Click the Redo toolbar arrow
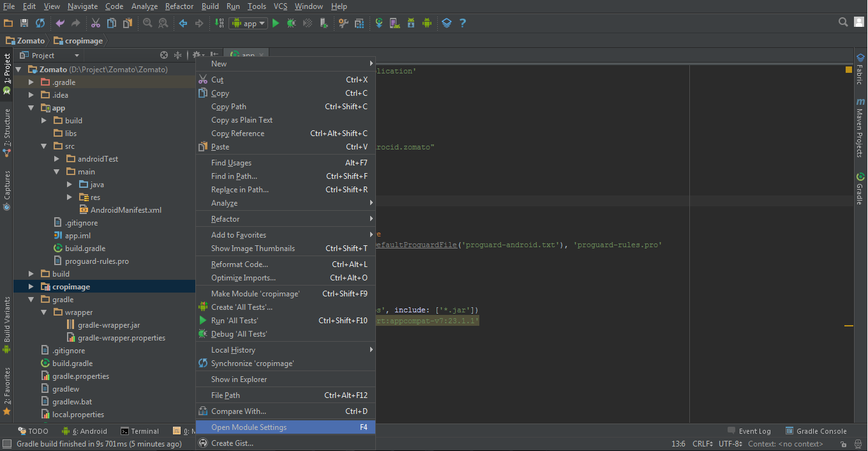The image size is (868, 451). point(76,23)
